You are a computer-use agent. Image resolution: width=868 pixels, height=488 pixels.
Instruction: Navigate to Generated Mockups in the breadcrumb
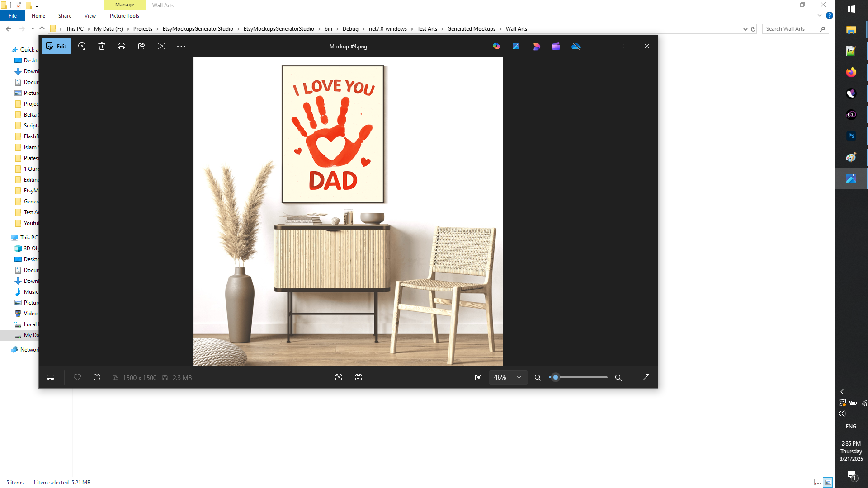[471, 28]
